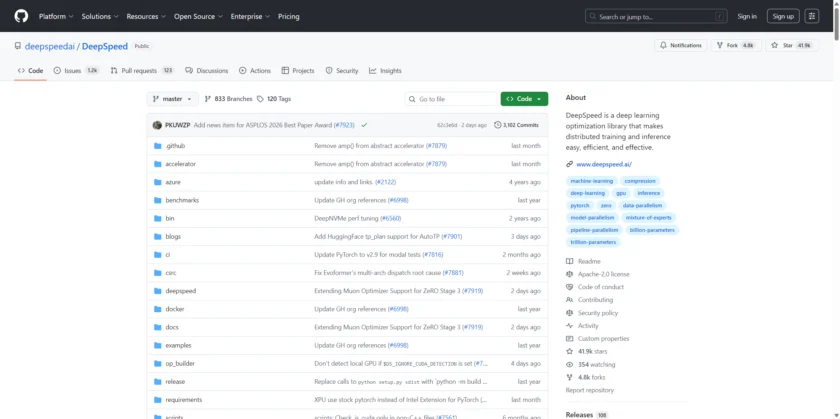Click the Readme book icon

pos(569,261)
